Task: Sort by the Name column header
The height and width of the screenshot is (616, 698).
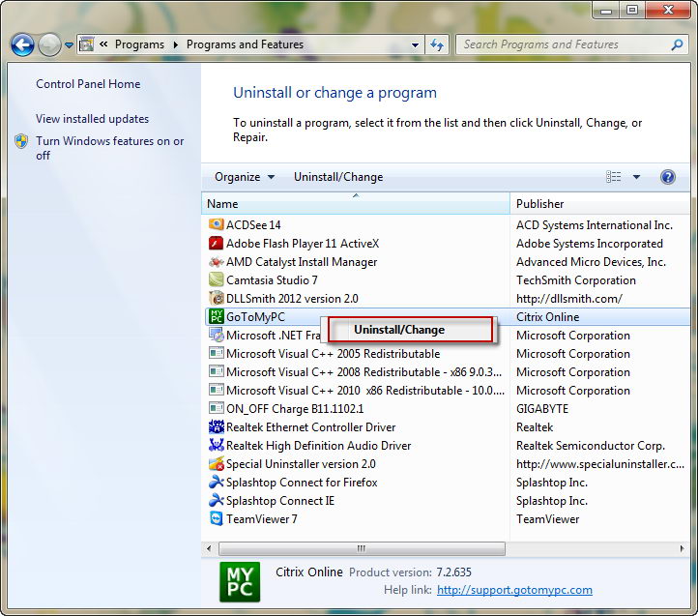Action: pos(356,203)
